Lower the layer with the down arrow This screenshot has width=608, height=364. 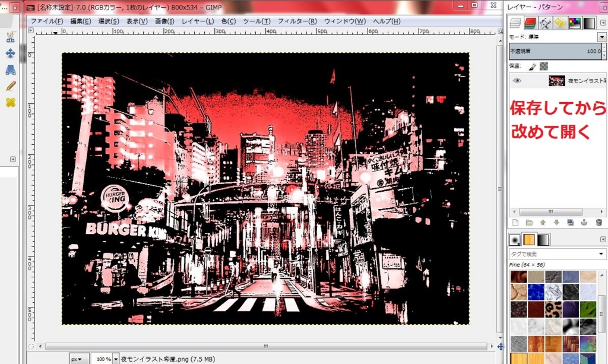556,223
